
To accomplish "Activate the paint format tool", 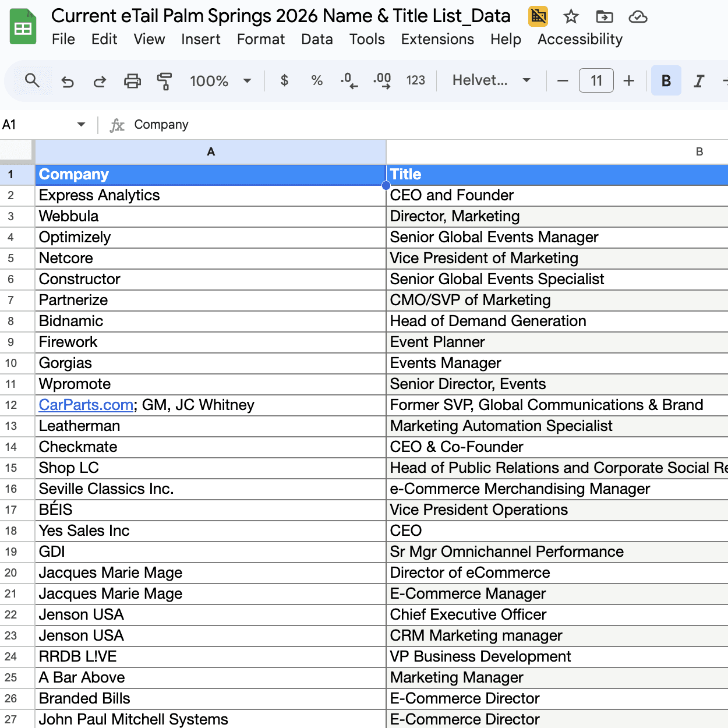I will point(165,81).
